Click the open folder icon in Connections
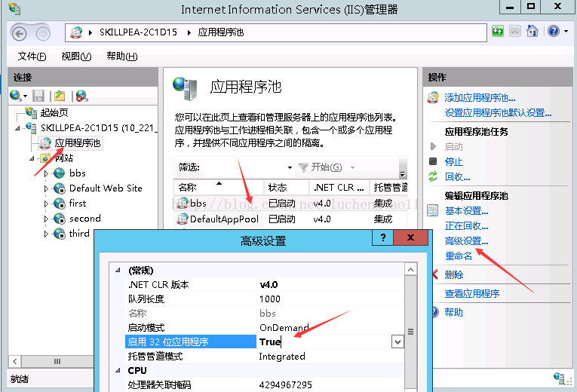 [60, 96]
